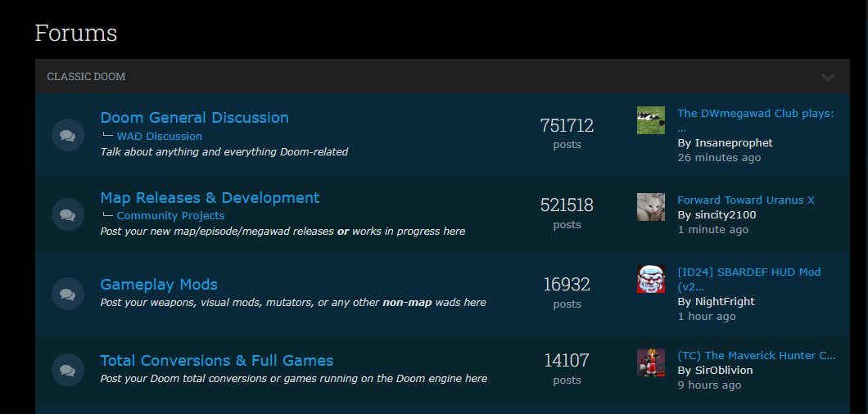Open sincity2100's cat avatar thumbnail
868x414 pixels.
tap(651, 207)
